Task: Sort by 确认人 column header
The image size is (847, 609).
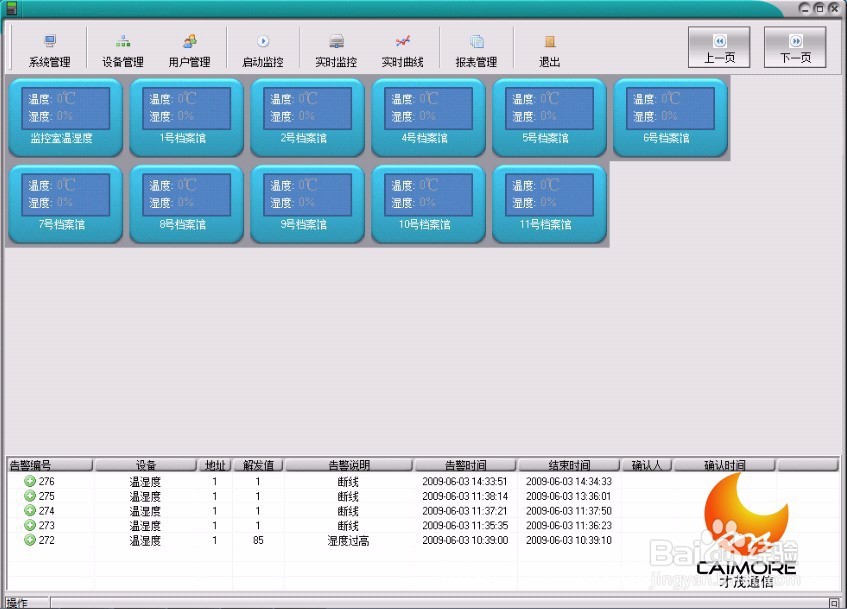Action: coord(647,465)
